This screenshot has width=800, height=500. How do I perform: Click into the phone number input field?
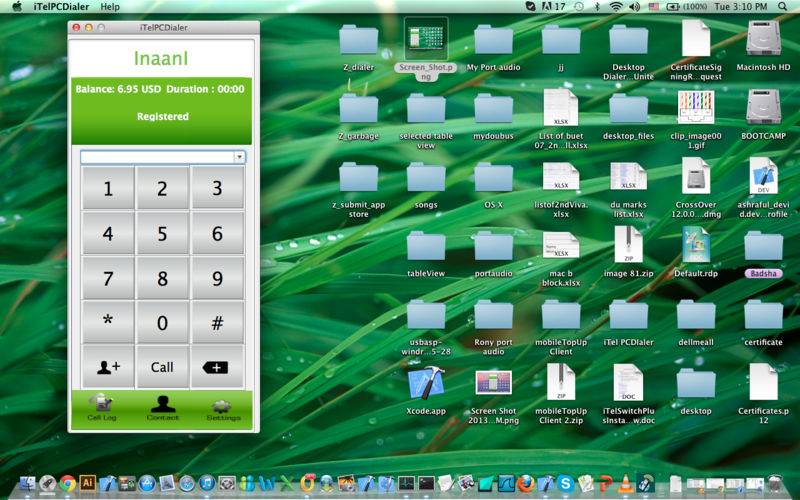point(157,157)
